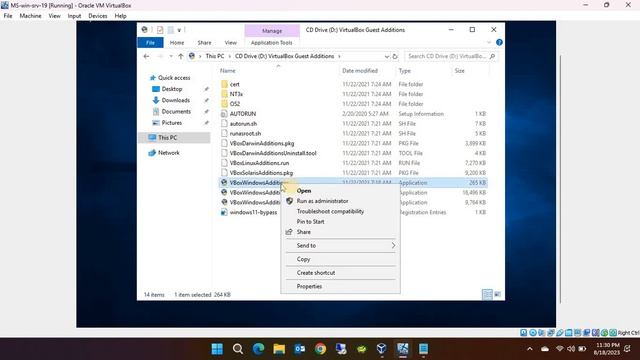Open Pictures in the navigation pane

(171, 122)
